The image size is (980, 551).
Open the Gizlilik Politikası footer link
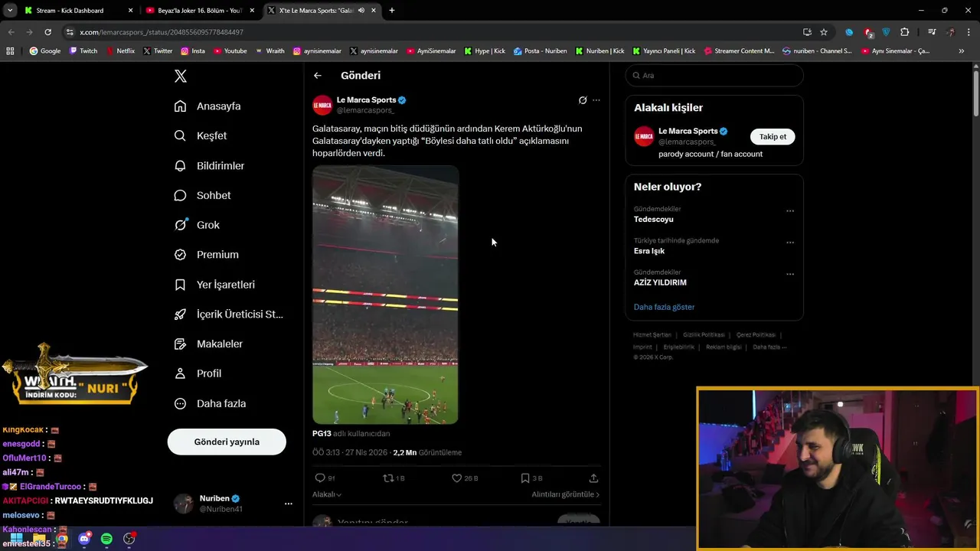704,335
